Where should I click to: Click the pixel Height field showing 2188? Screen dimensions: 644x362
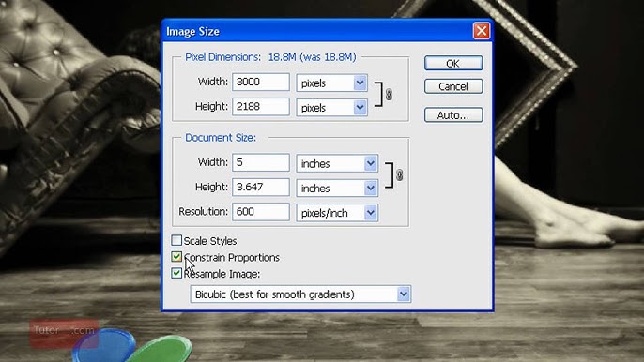(x=261, y=107)
